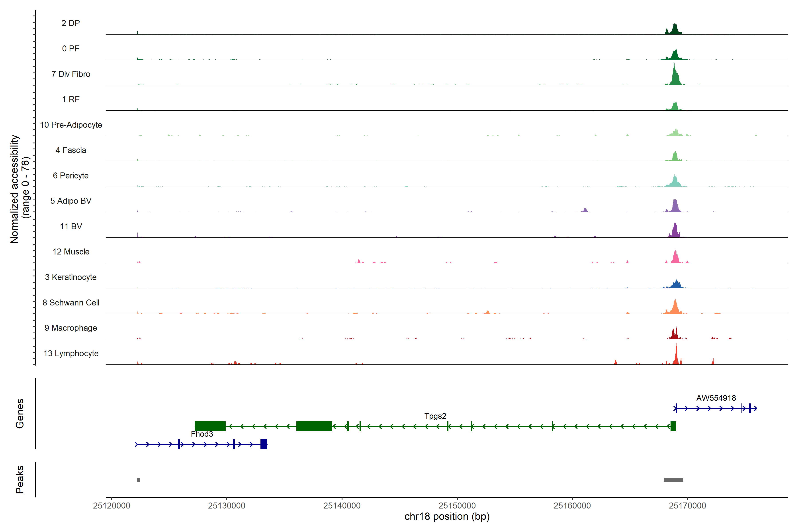Click the 10 Pre-Adipocyte track label

pos(71,125)
